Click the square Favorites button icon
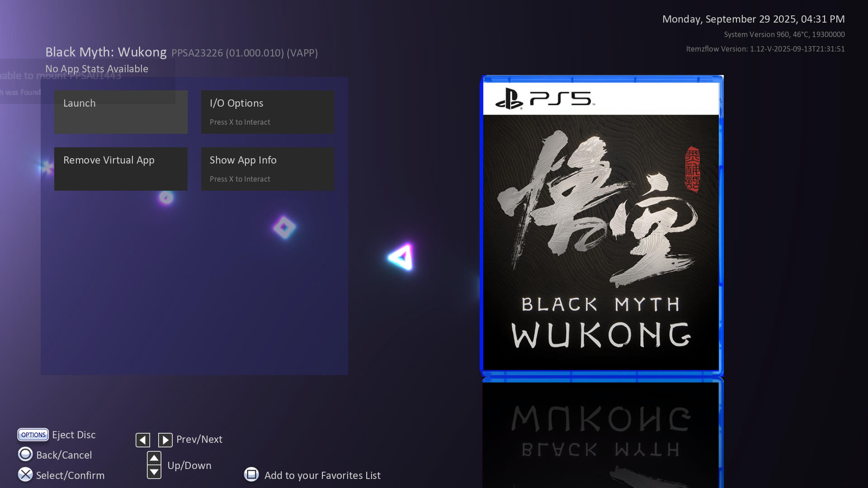The height and width of the screenshot is (488, 868). [x=251, y=474]
